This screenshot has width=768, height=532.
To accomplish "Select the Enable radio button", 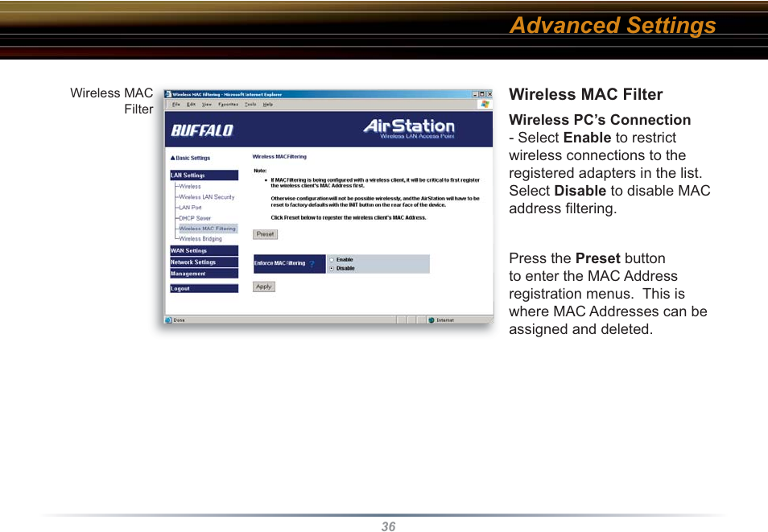I will tap(332, 260).
